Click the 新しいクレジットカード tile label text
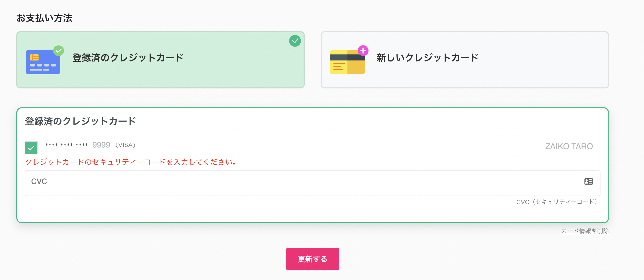The width and height of the screenshot is (644, 280). tap(427, 58)
